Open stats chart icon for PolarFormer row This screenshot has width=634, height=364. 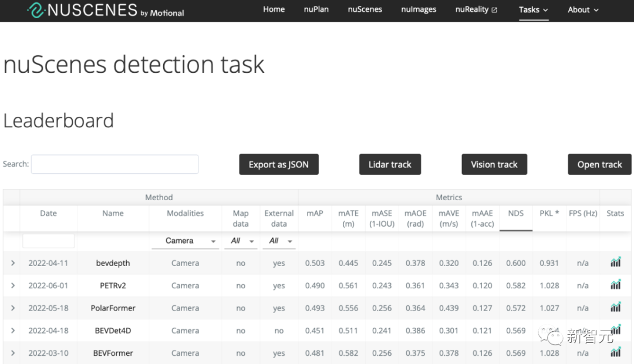pyautogui.click(x=615, y=307)
